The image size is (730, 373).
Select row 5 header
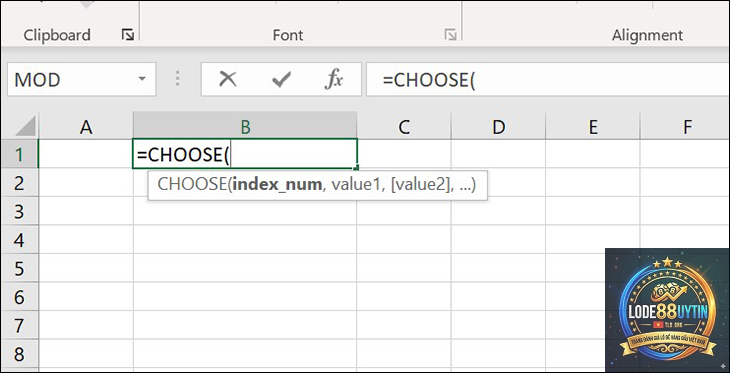(x=20, y=268)
